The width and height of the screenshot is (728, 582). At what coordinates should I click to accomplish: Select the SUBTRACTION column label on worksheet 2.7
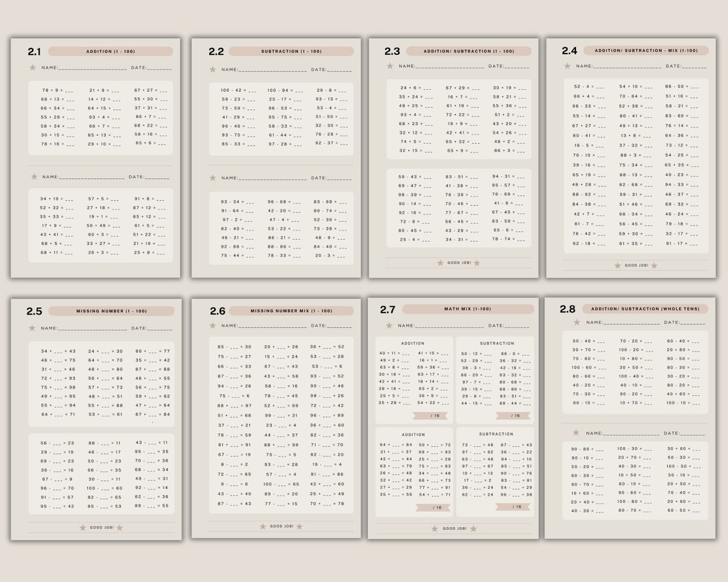click(x=498, y=343)
